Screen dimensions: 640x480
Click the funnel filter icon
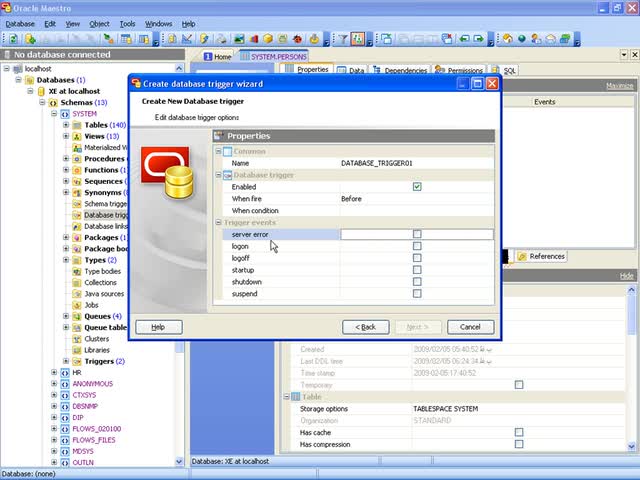coord(343,39)
